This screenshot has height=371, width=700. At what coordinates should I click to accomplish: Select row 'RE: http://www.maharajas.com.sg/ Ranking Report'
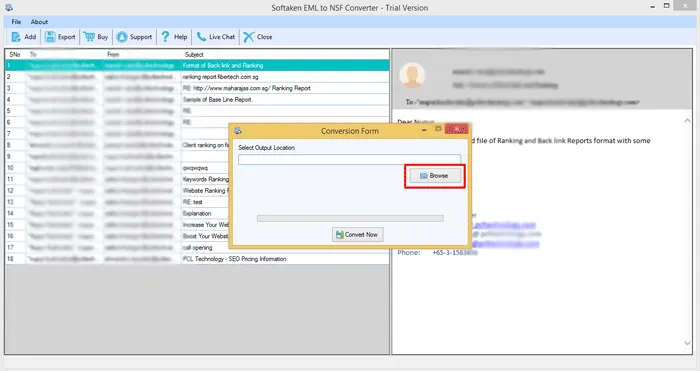197,88
